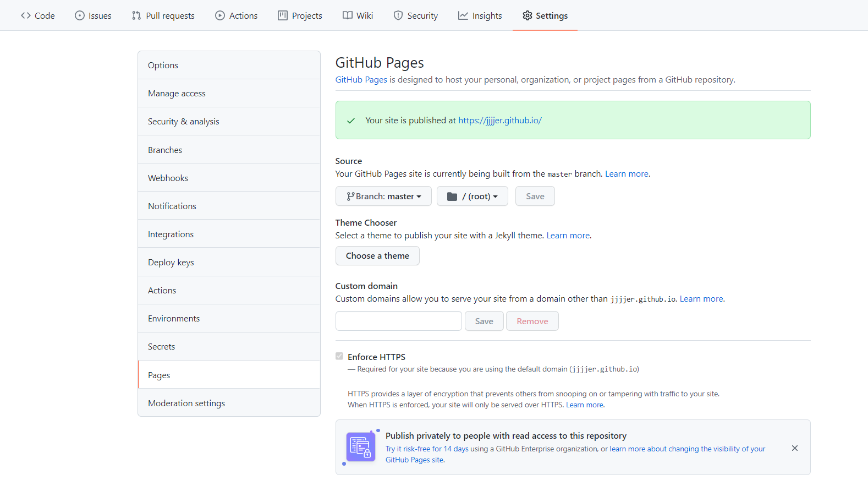Viewport: 868px width, 480px height.
Task: Click the Security shield icon
Action: (398, 15)
